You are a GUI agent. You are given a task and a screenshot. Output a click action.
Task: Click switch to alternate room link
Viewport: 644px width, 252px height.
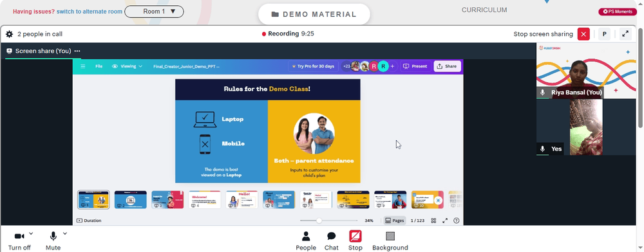tap(90, 12)
